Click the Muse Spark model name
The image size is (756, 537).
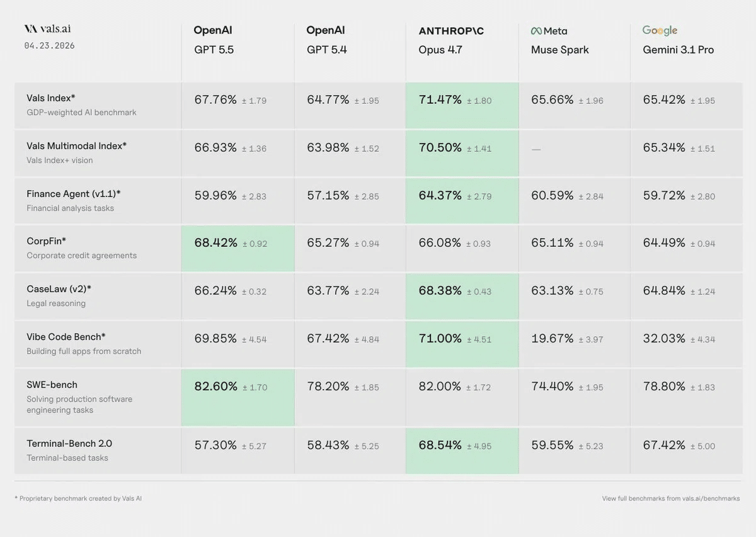click(559, 50)
